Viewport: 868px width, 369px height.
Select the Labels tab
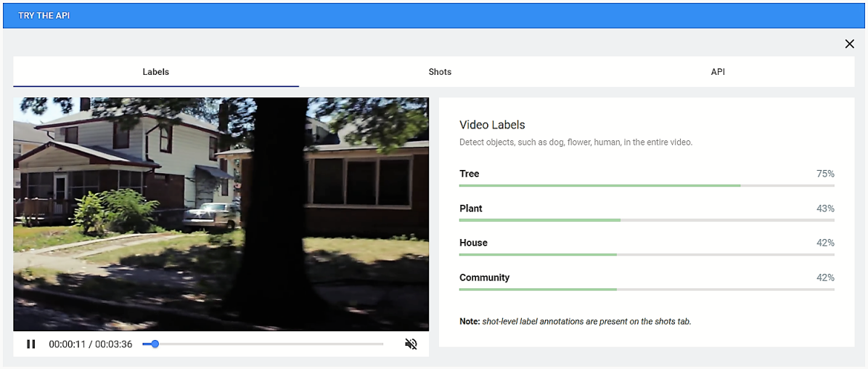[155, 72]
